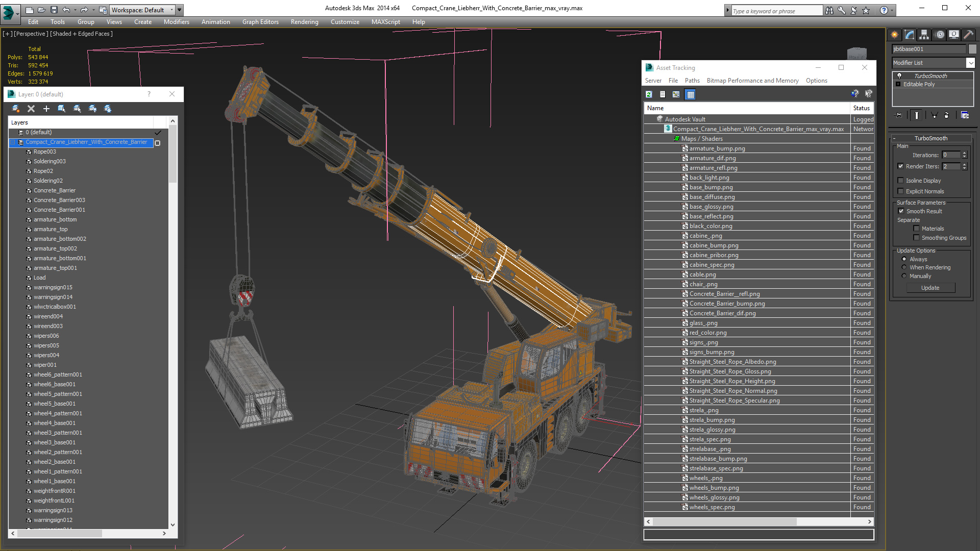Screen dimensions: 980x551
Task: Click Remove Modifier trash icon under stack
Action: click(947, 115)
